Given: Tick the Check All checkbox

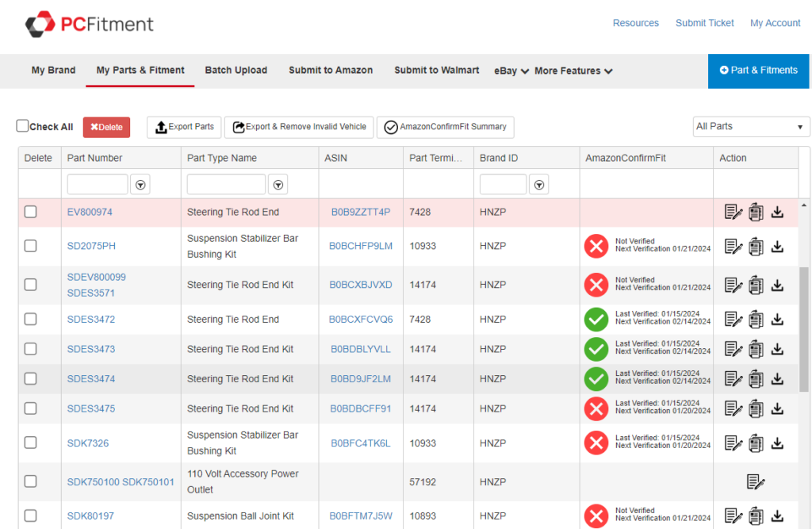Looking at the screenshot, I should tap(23, 126).
